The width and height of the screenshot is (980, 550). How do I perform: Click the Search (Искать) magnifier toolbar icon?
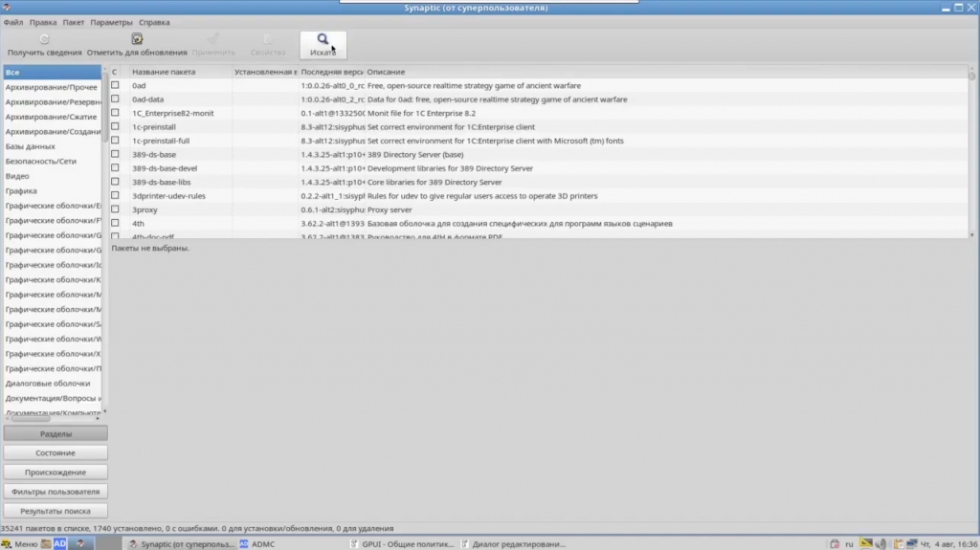click(323, 39)
